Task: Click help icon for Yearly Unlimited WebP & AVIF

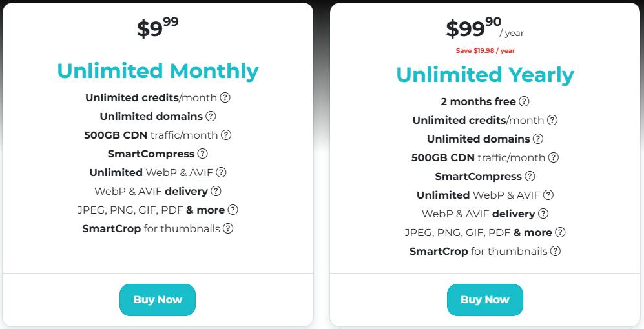Action: (x=548, y=195)
